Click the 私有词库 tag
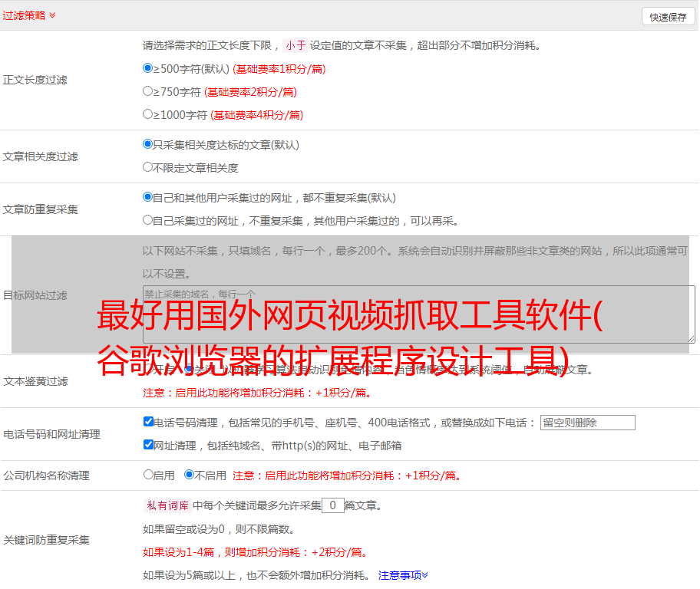 168,505
